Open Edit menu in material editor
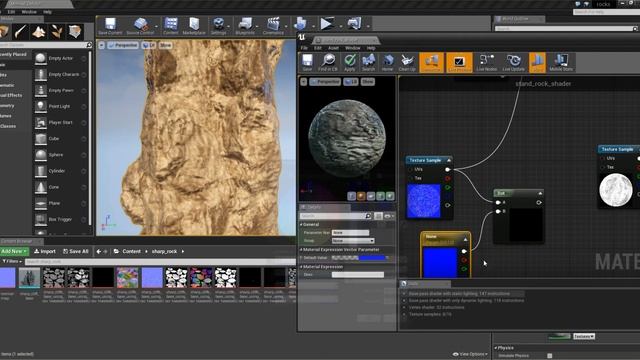 [x=318, y=48]
